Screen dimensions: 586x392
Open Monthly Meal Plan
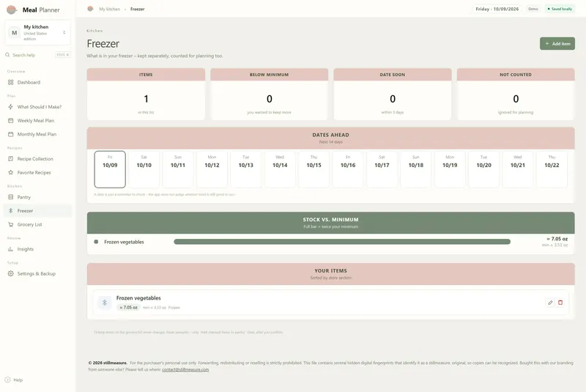pyautogui.click(x=38, y=134)
